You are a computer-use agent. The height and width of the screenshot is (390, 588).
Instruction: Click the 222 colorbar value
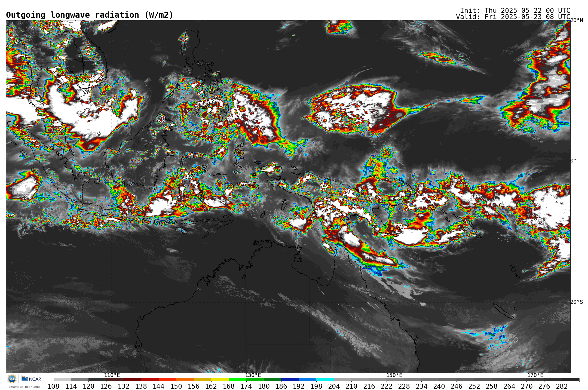[x=386, y=386]
